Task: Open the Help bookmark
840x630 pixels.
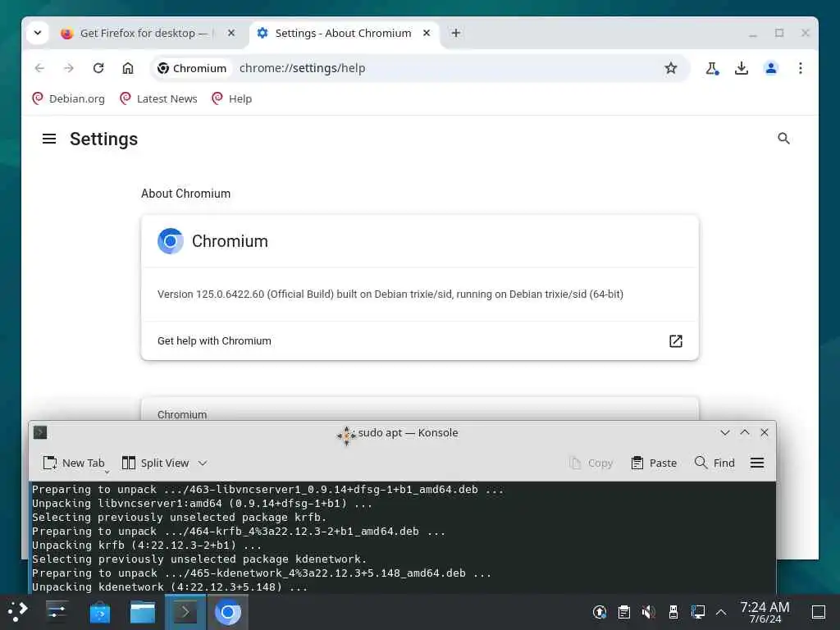Action: click(x=232, y=98)
